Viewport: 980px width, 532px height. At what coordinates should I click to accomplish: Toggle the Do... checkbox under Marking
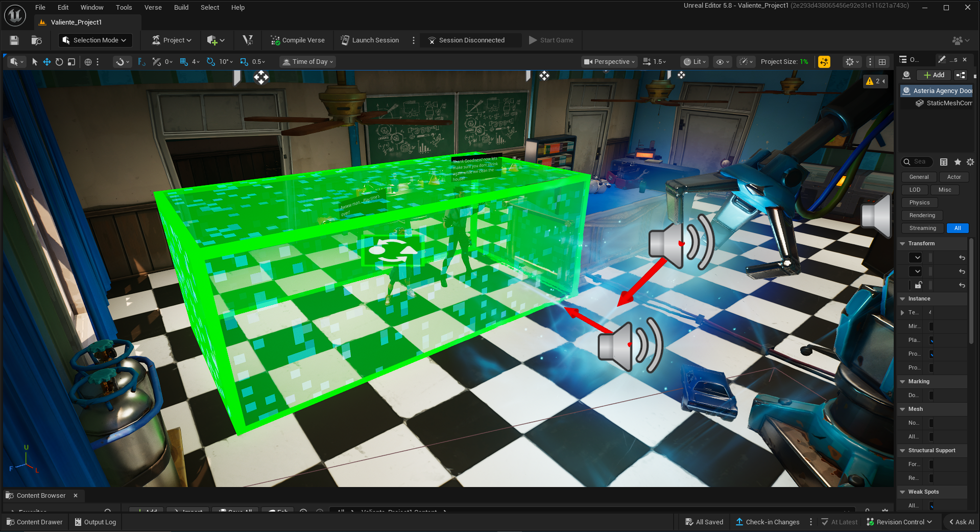pos(931,396)
